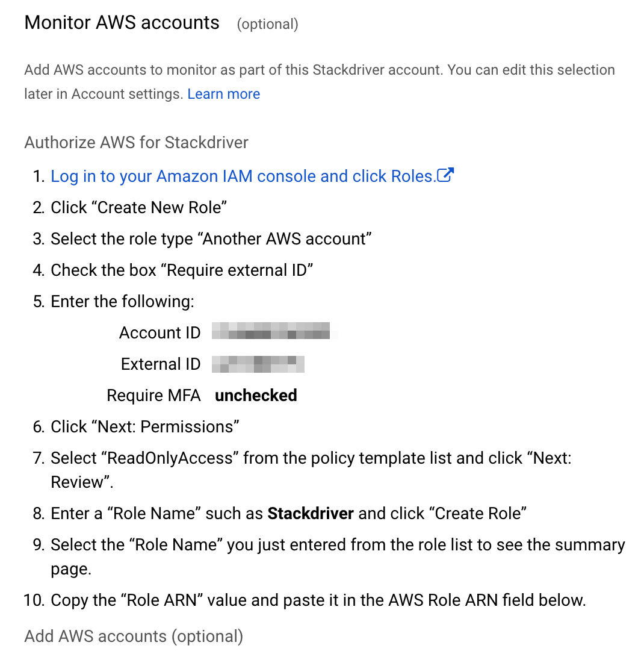Click the Authorize AWS for Stackdriver subheading
This screenshot has width=644, height=660.
(136, 143)
